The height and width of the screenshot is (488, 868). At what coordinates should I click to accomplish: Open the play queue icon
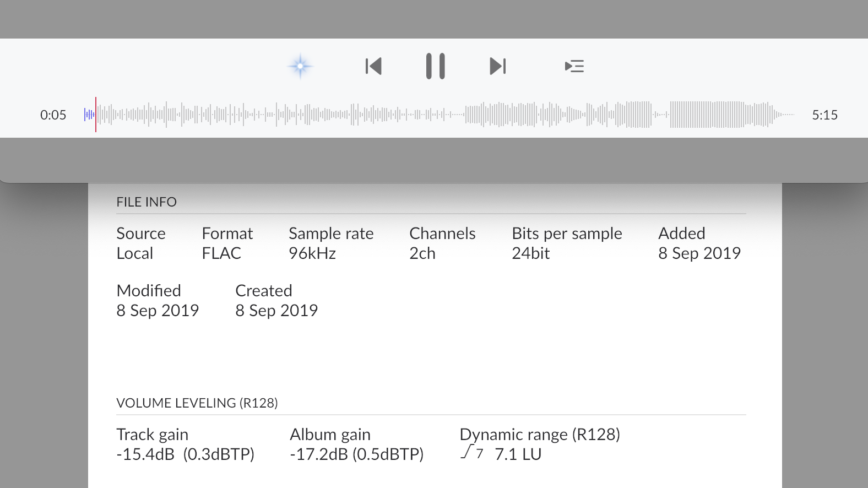574,67
